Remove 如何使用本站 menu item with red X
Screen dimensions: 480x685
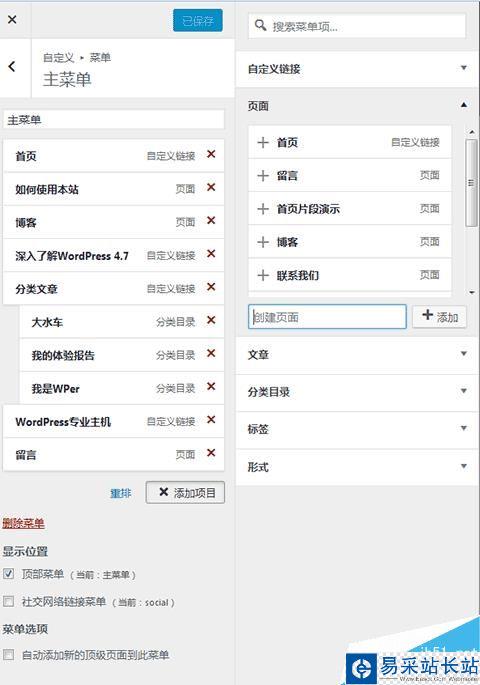(211, 187)
